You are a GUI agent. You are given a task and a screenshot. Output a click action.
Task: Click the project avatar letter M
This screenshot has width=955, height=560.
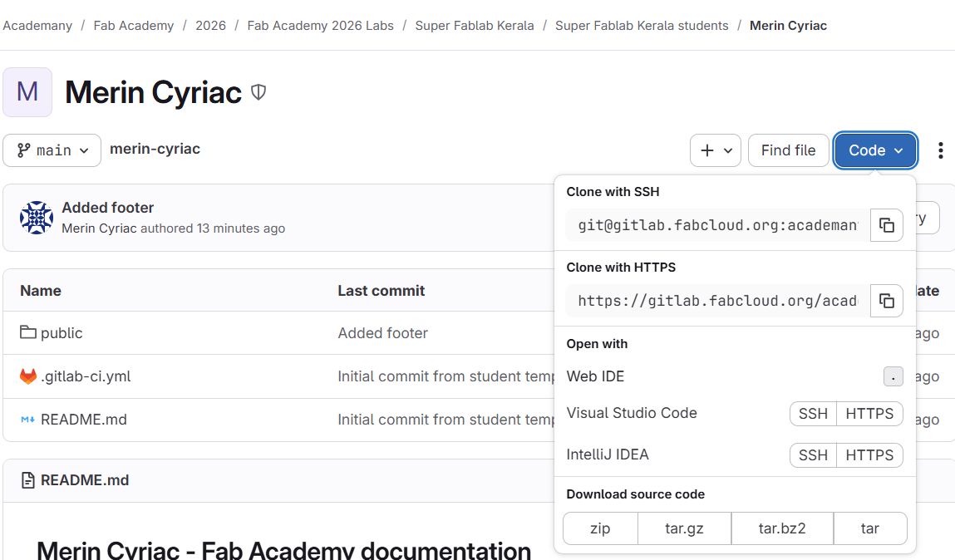27,92
